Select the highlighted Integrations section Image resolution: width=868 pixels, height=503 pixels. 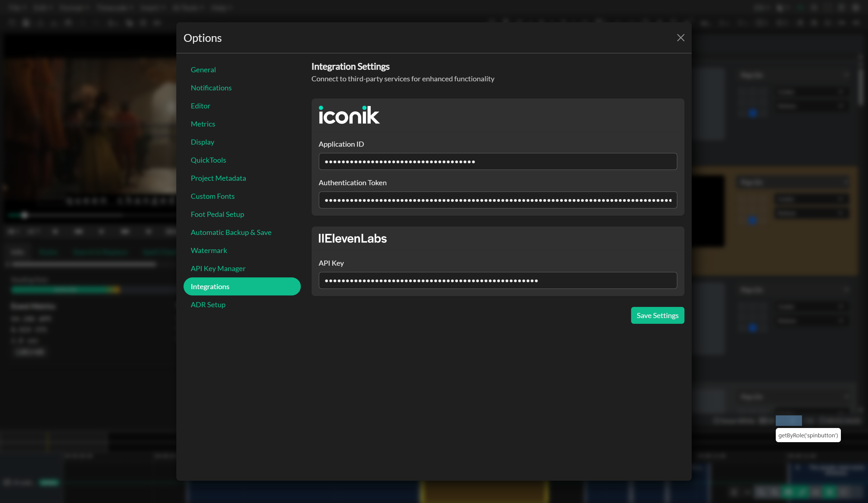[242, 286]
